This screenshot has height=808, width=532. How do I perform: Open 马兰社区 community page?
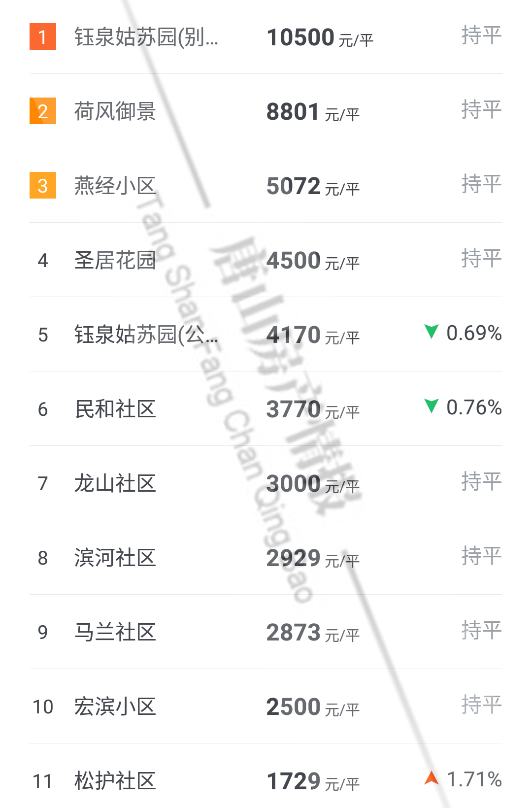click(115, 632)
